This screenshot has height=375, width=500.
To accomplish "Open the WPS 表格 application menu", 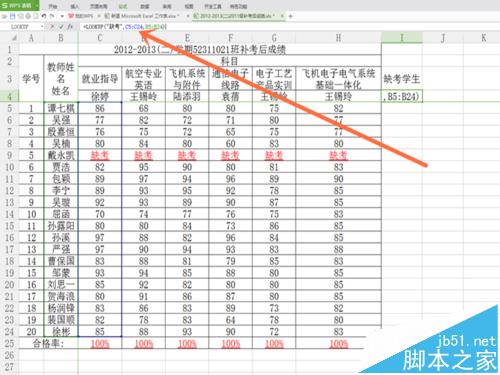I will coord(17,5).
